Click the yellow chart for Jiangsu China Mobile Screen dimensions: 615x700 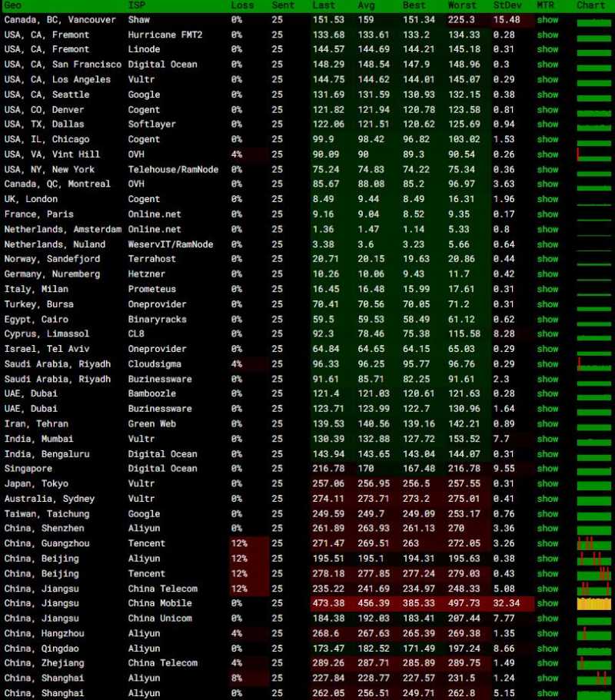(594, 604)
